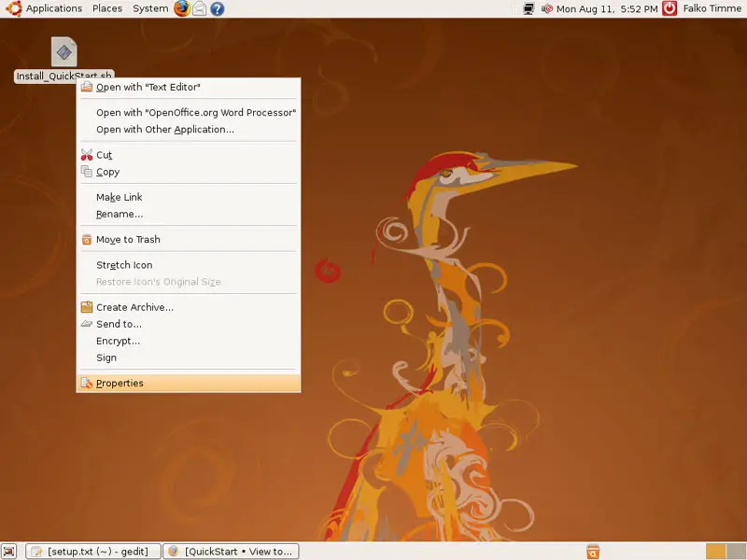The height and width of the screenshot is (560, 747).
Task: Open the blue Help question mark icon
Action: pos(218,8)
